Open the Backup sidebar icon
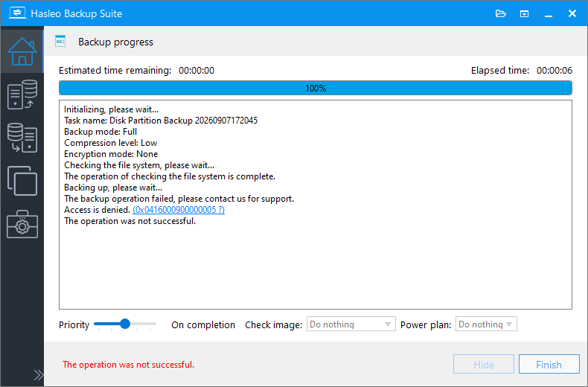Image resolution: width=588 pixels, height=387 pixels. 22,95
